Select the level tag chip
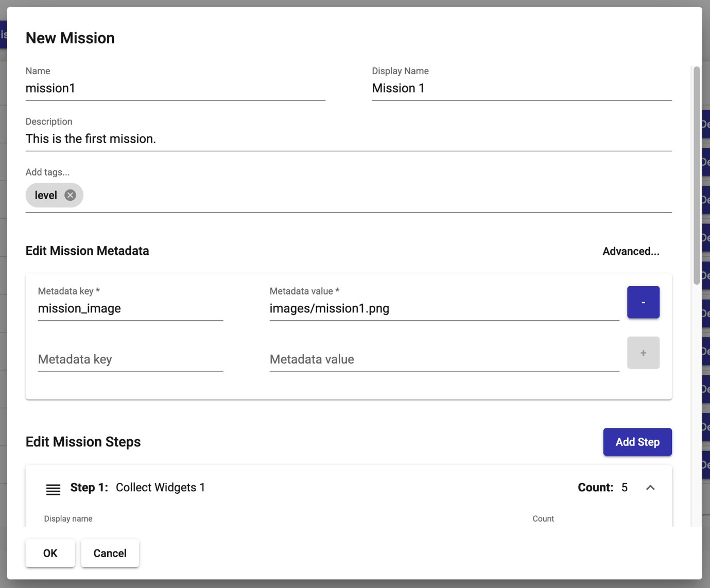 pyautogui.click(x=46, y=195)
